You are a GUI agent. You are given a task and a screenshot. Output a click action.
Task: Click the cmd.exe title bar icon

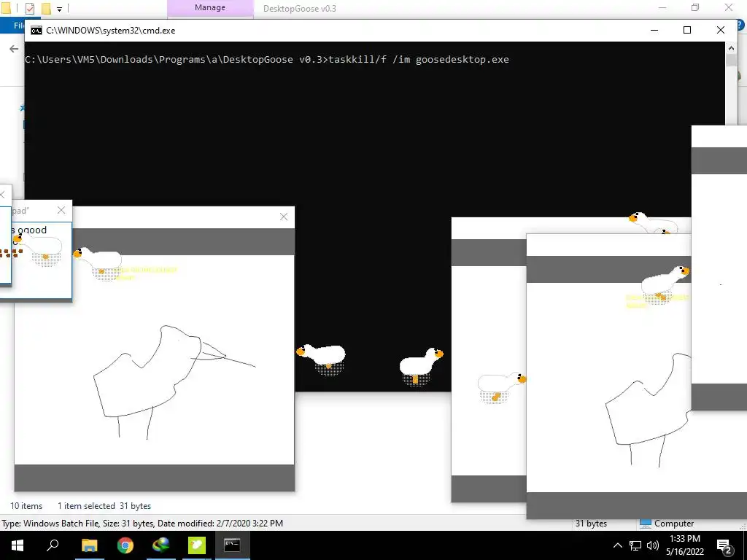pos(36,31)
